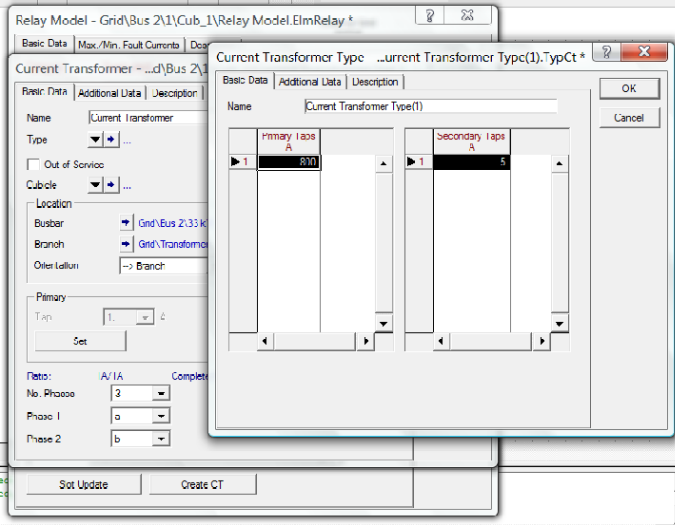Click the Cubicle go-to blue arrow icon
Screen dimensions: 675x525
pyautogui.click(x=111, y=185)
